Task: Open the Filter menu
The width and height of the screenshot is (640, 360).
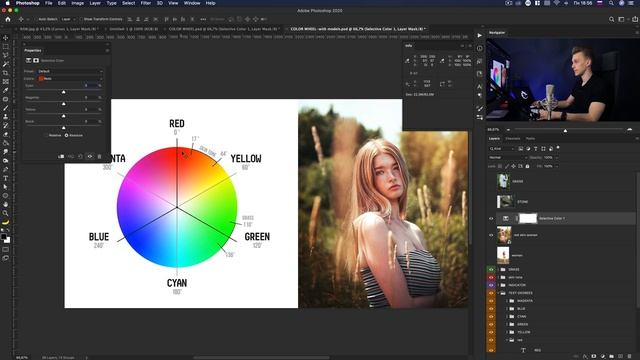Action: [x=146, y=3]
